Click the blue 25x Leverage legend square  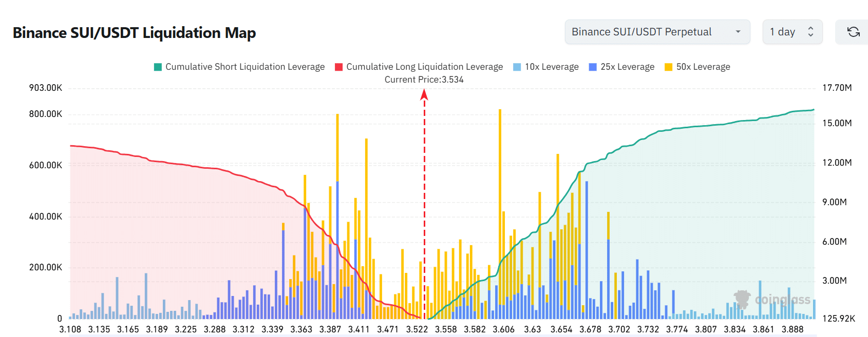tap(593, 67)
